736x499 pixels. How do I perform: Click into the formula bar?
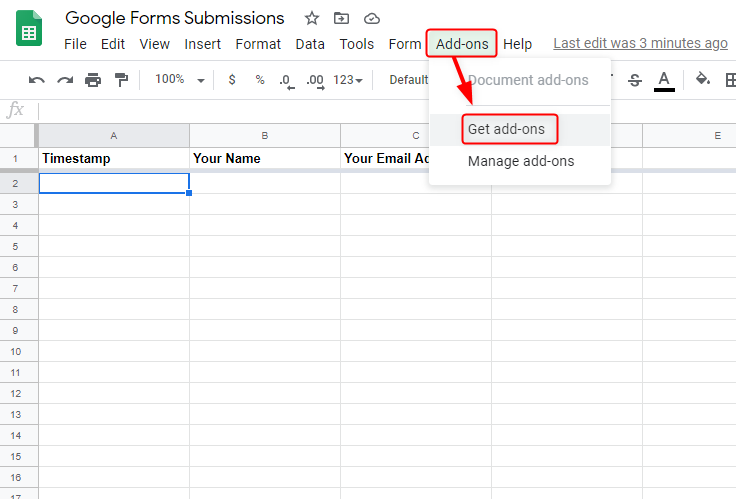pyautogui.click(x=385, y=111)
